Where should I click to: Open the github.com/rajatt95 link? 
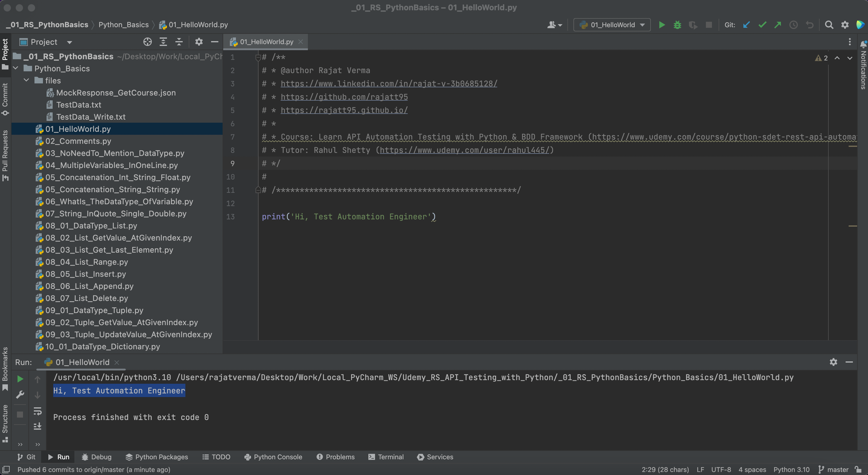(x=344, y=97)
